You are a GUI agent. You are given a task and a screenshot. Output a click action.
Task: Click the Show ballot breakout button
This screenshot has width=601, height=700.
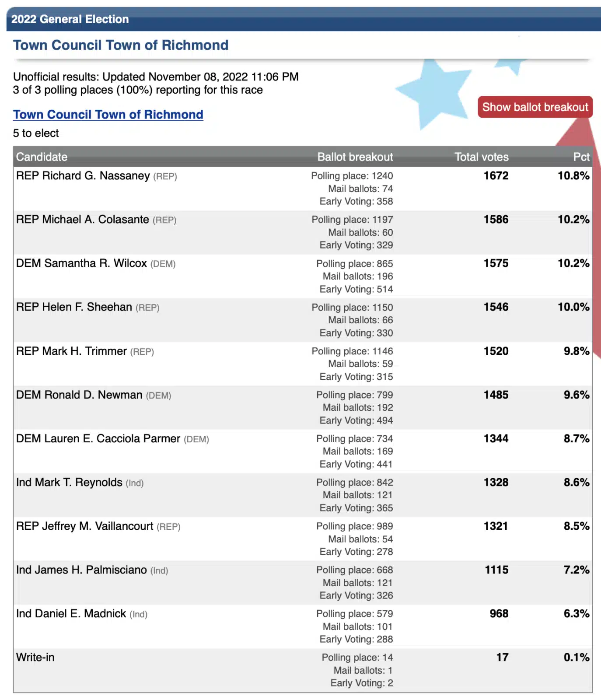coord(535,107)
